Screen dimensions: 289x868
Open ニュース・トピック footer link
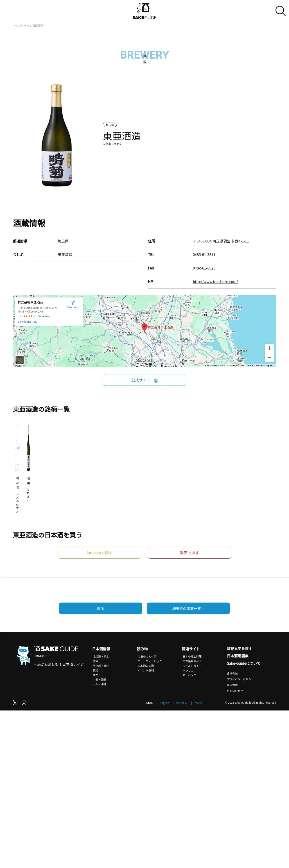tap(150, 661)
